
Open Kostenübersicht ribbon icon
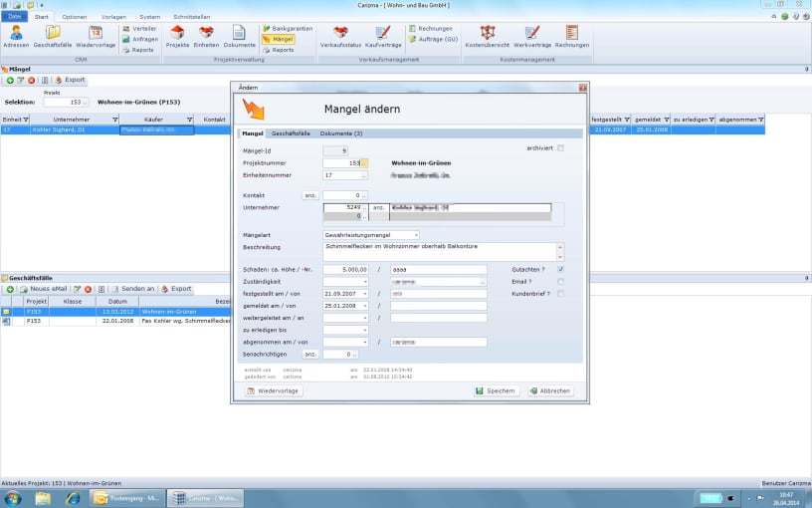click(x=488, y=37)
